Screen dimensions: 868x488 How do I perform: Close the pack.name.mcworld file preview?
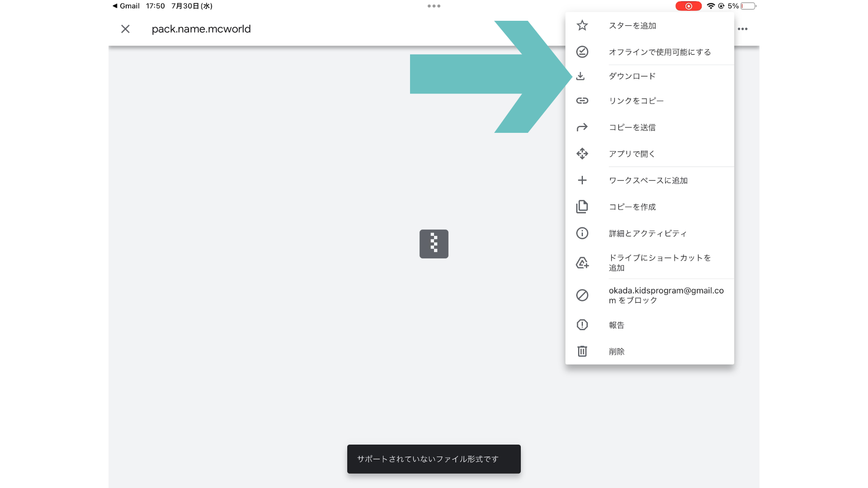pos(125,29)
